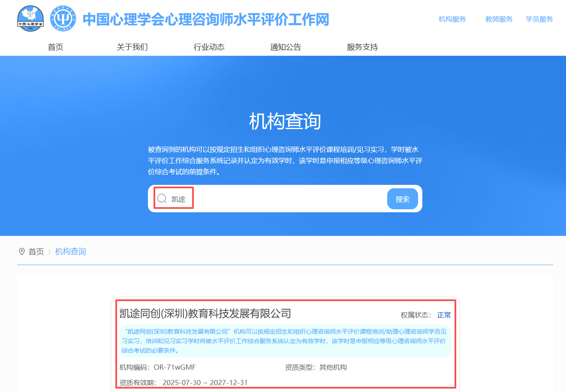Open the 通知公告 navigation menu item

pos(286,47)
